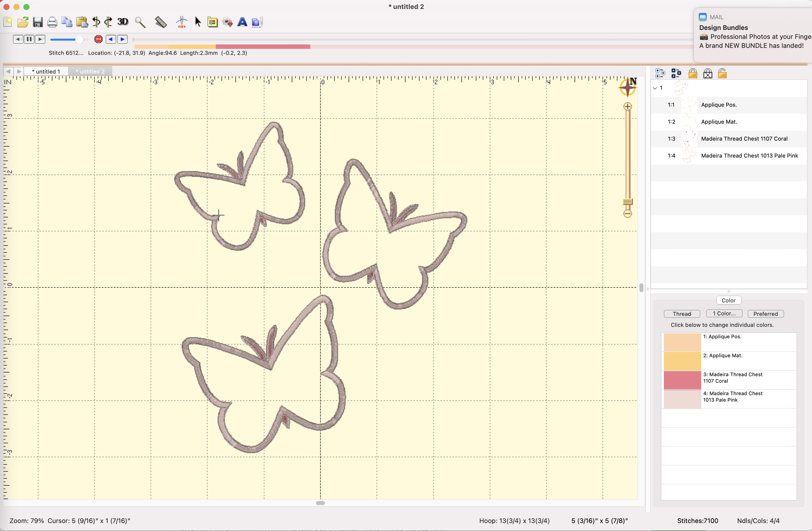Expand all objects in the tree

coord(660,73)
